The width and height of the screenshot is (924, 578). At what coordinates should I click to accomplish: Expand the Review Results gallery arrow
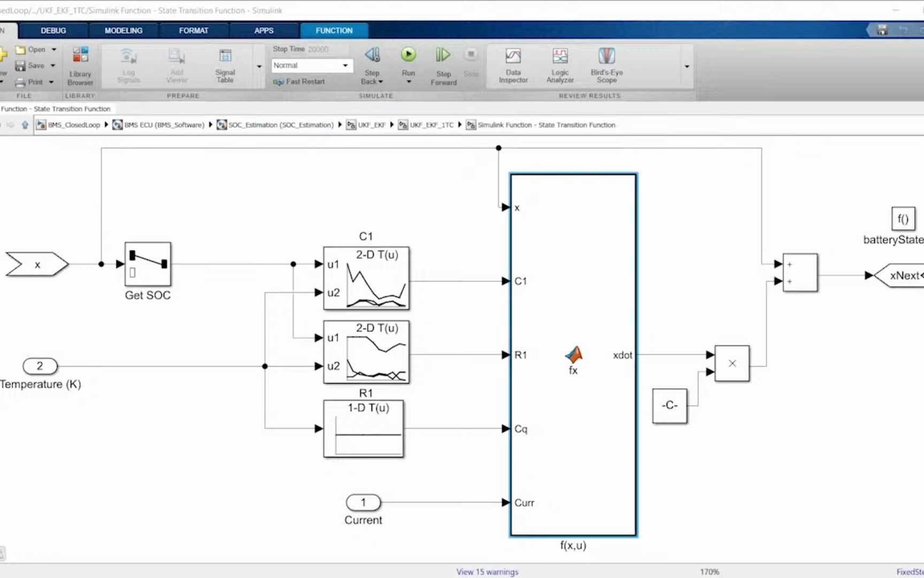[687, 67]
